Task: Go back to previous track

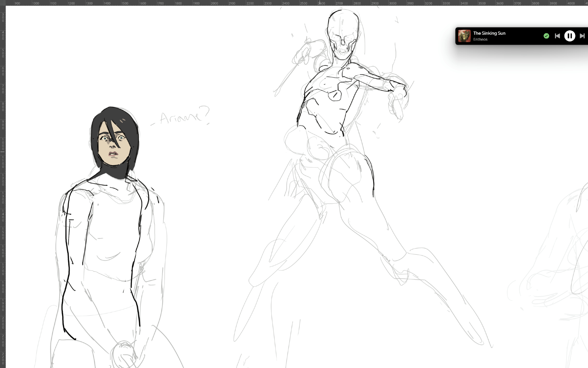Action: tap(557, 36)
